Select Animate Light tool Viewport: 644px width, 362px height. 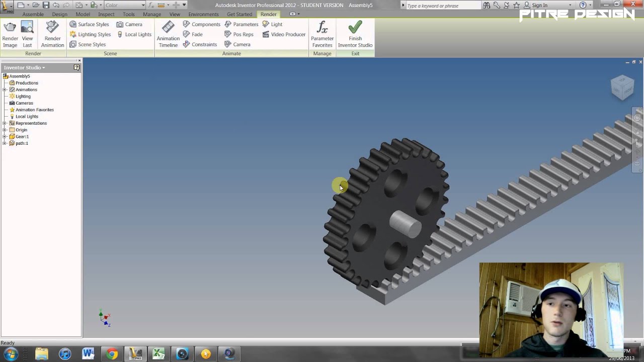272,24
